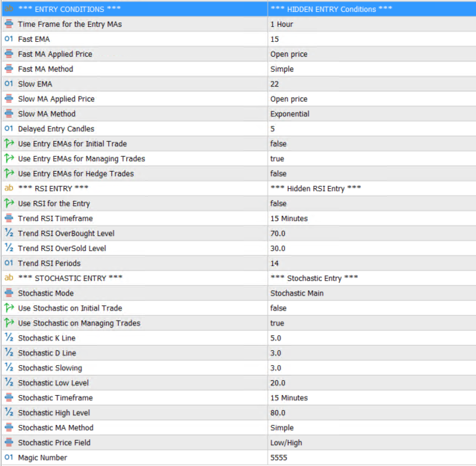Screen dimensions: 476x466
Task: Click the double-type icon for Stochastic K Line
Action: tap(9, 338)
